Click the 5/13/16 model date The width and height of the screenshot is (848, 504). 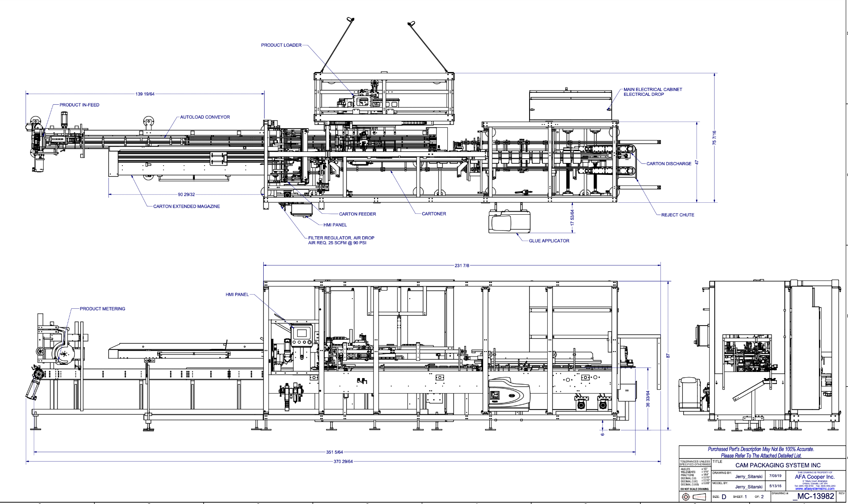[x=775, y=486]
